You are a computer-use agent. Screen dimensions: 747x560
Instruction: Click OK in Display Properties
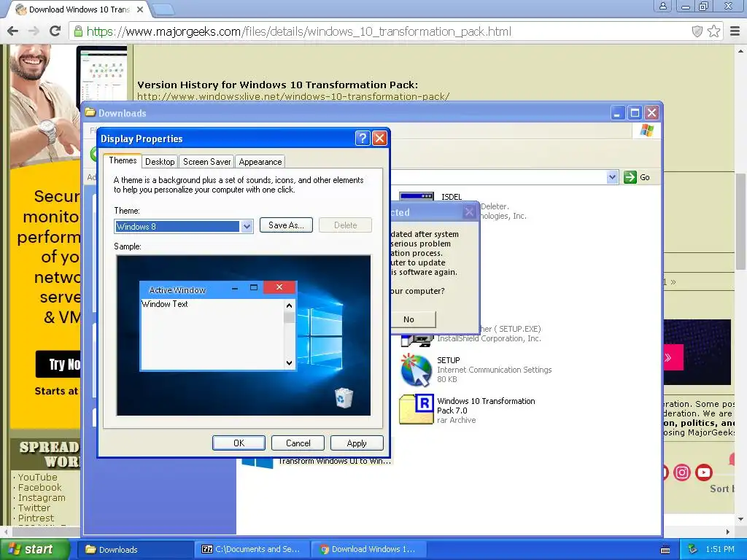click(239, 443)
